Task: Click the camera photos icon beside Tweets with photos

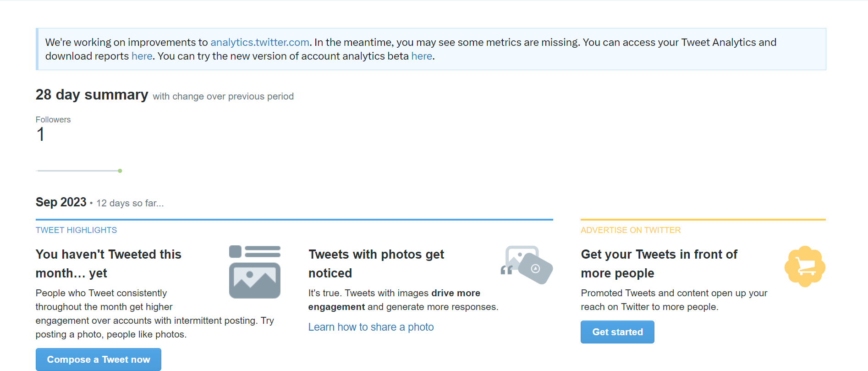Action: [x=526, y=265]
